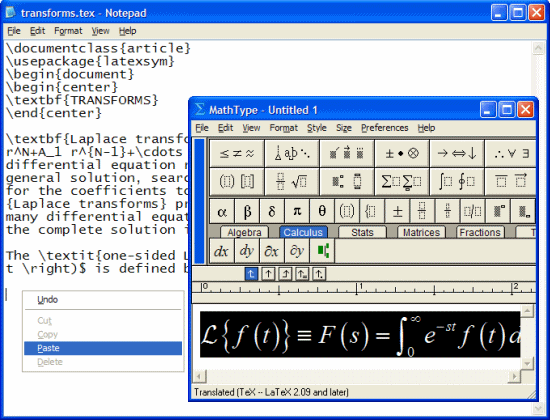This screenshot has width=550, height=420.
Task: Open overbar and underbar templates palette
Action: (510, 181)
